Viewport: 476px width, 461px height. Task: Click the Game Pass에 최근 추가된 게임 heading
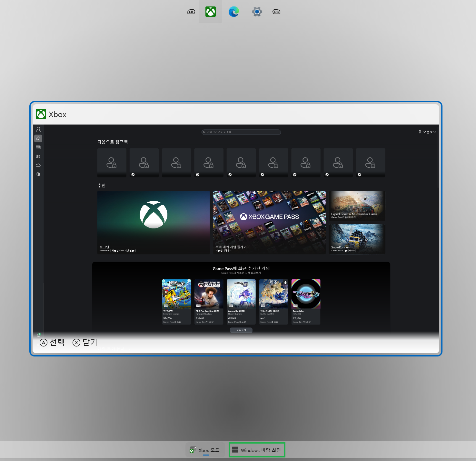(241, 268)
